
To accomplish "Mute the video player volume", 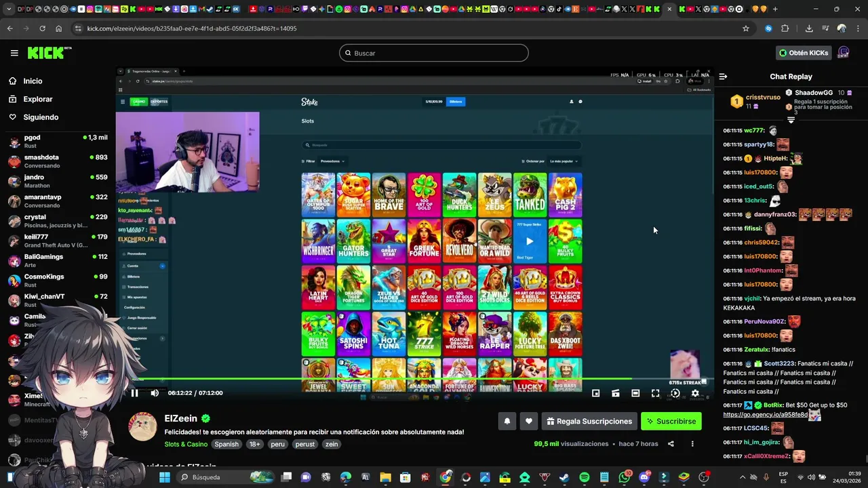I will coord(155,393).
